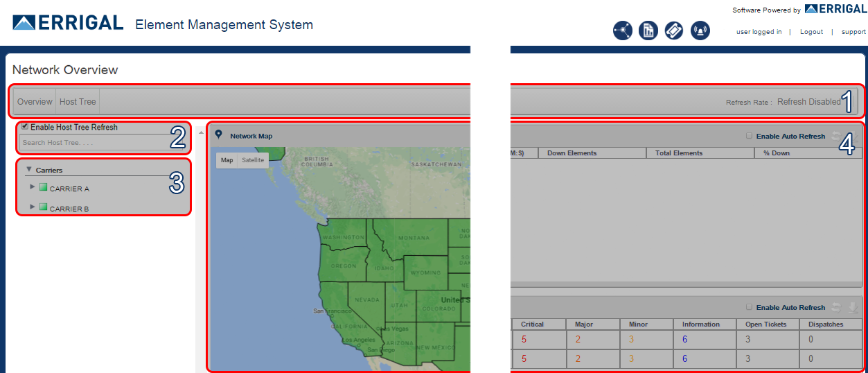Screen dimensions: 868x373
Task: Click the download icon in lower panel header
Action: (x=853, y=307)
